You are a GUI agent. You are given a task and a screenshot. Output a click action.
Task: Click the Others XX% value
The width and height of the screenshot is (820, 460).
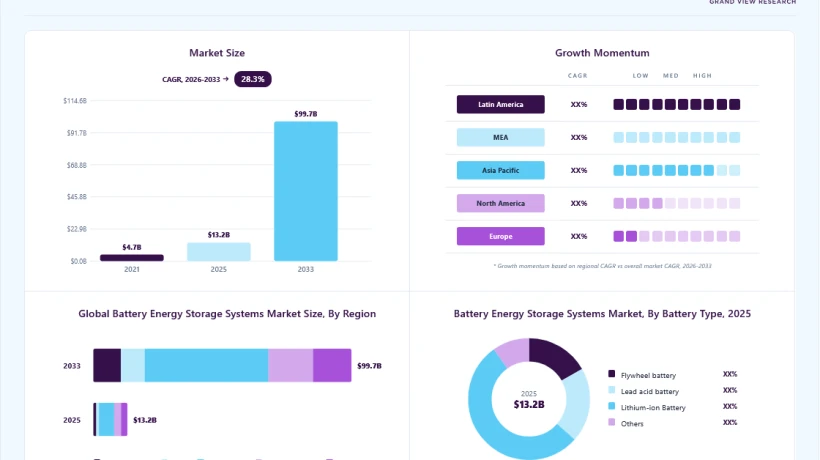pyautogui.click(x=730, y=422)
